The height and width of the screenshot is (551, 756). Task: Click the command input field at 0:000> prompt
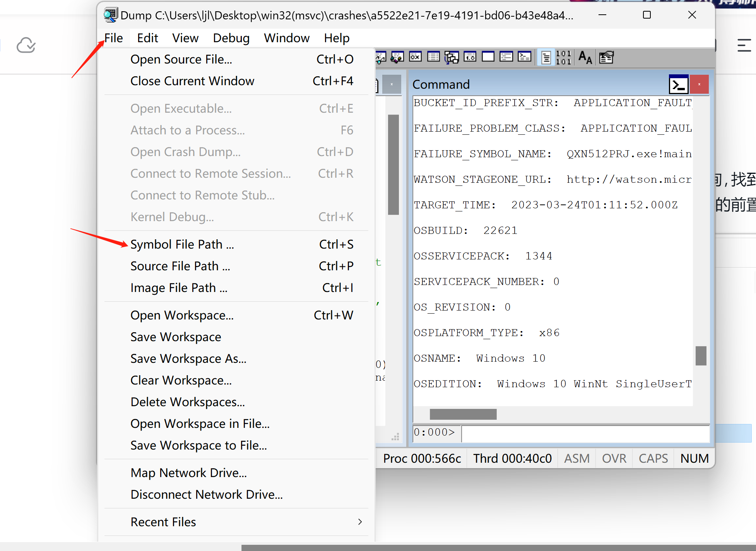point(585,434)
